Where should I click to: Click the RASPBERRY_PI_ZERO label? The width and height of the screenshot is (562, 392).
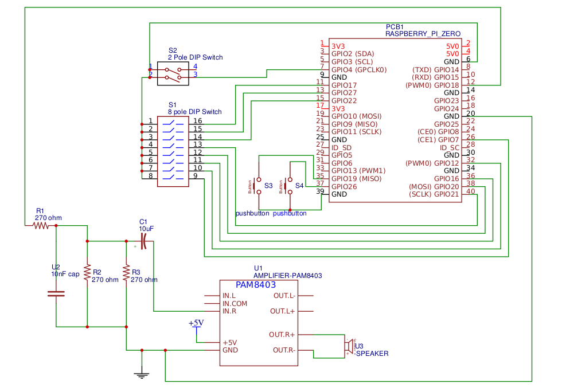click(422, 33)
